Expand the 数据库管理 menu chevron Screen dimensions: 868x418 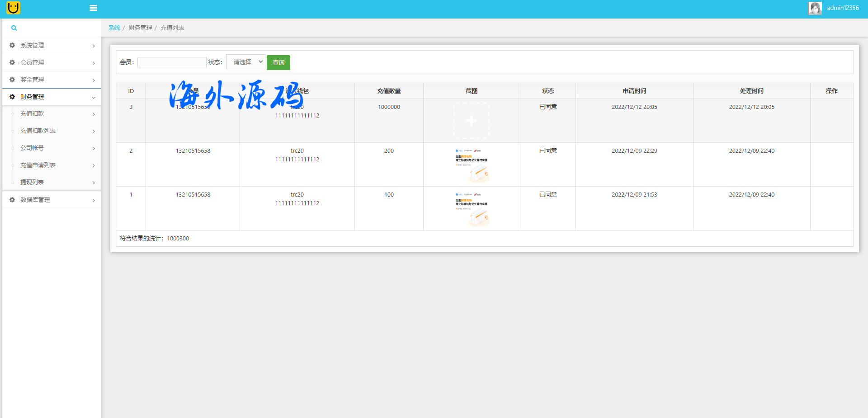94,200
